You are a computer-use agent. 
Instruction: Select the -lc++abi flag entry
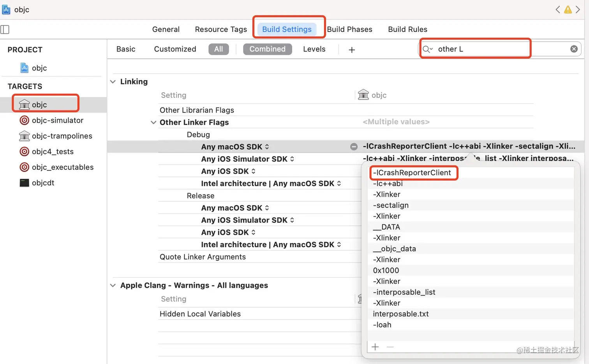pyautogui.click(x=471, y=183)
